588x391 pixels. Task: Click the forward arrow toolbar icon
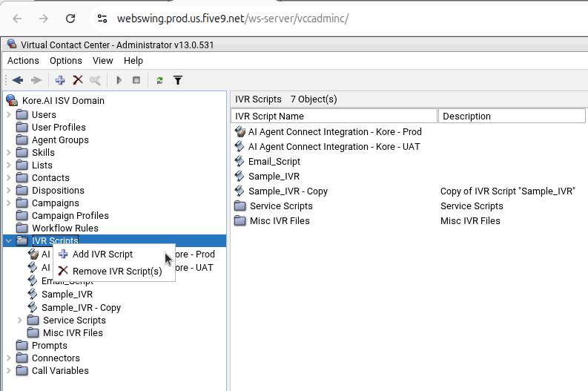coord(36,80)
